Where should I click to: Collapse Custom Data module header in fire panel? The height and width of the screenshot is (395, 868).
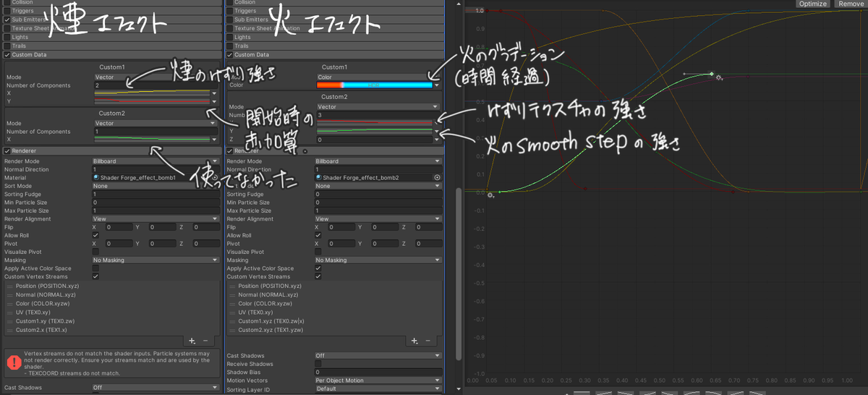click(335, 54)
